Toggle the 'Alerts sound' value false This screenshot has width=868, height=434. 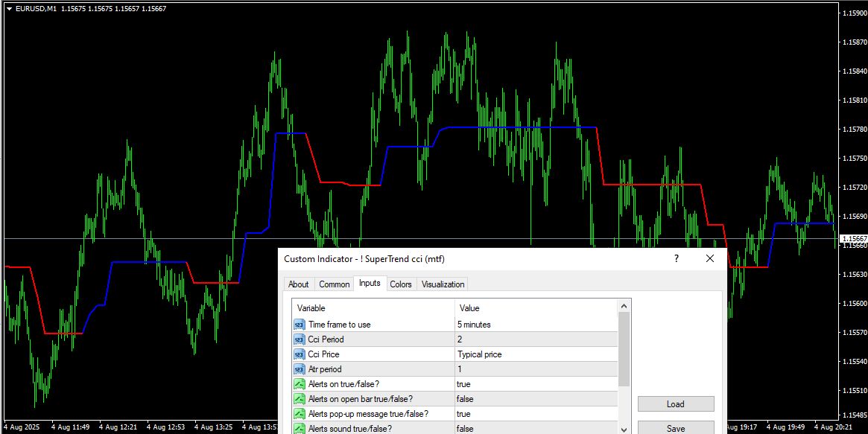pyautogui.click(x=536, y=429)
